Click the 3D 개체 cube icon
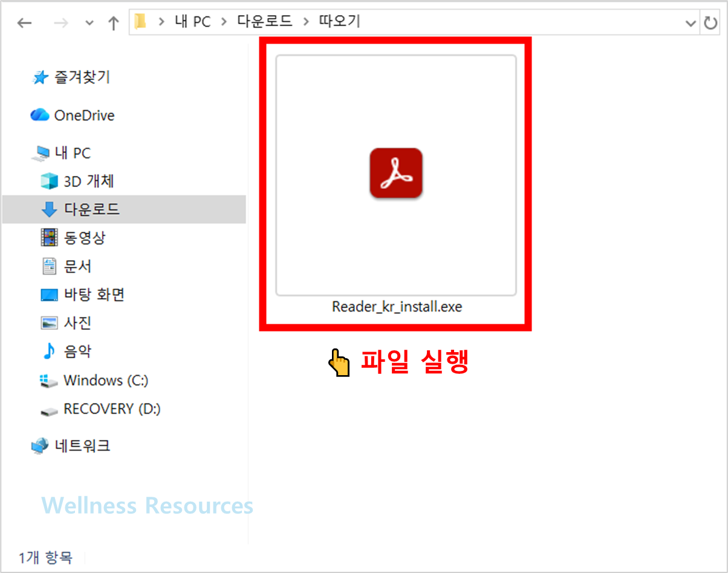Screen dimensions: 728x573 pos(49,181)
